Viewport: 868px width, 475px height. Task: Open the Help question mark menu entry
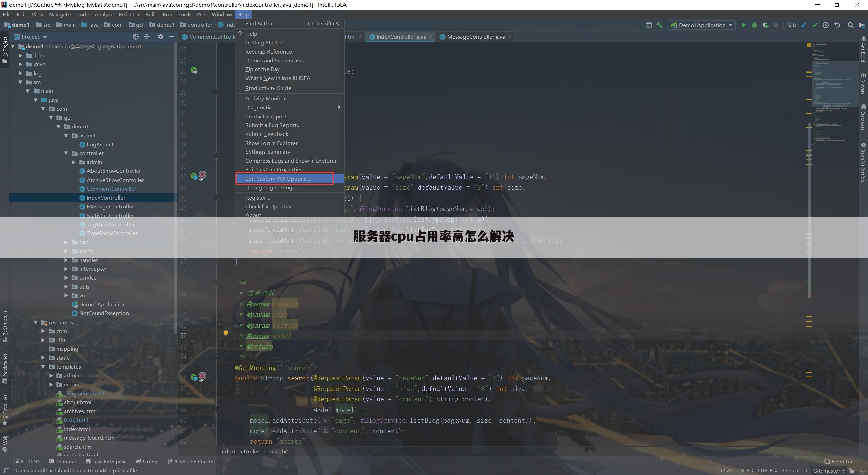251,34
